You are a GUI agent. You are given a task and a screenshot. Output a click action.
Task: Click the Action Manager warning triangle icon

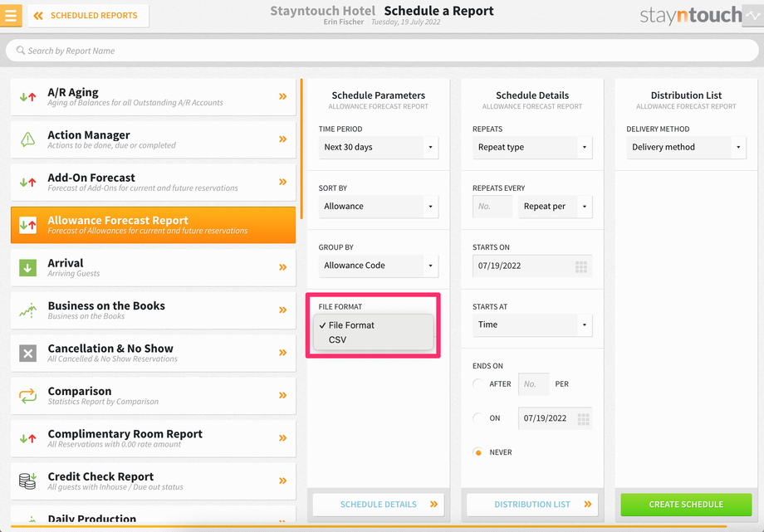[x=27, y=139]
